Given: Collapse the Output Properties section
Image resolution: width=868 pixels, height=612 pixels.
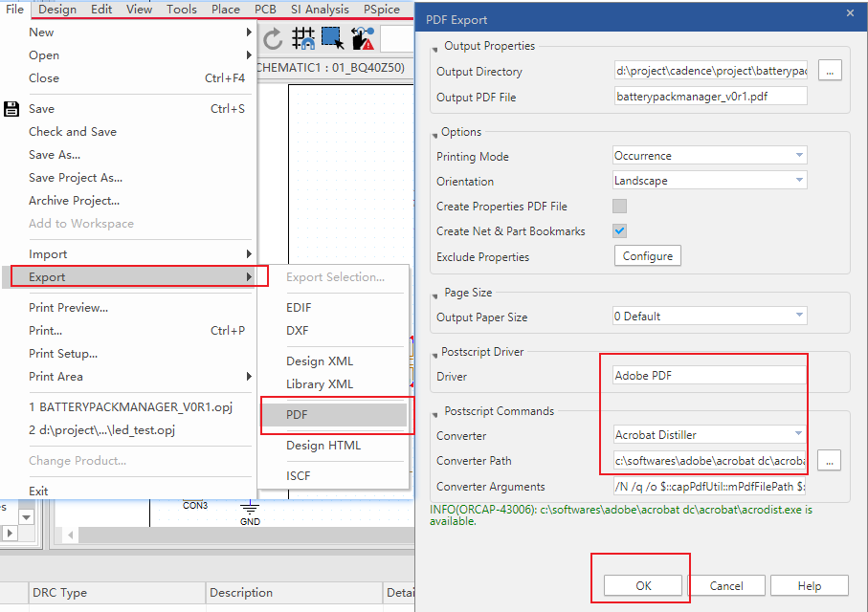Looking at the screenshot, I should click(435, 50).
